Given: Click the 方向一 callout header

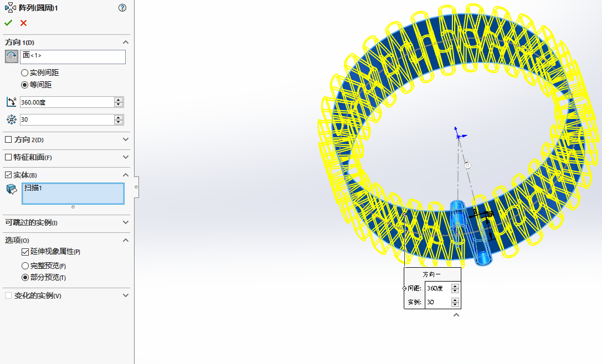Looking at the screenshot, I should coord(432,274).
